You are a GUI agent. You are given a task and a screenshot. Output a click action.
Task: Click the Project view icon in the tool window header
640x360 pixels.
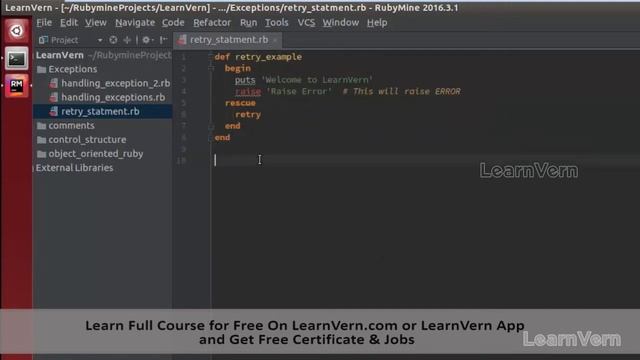point(43,40)
